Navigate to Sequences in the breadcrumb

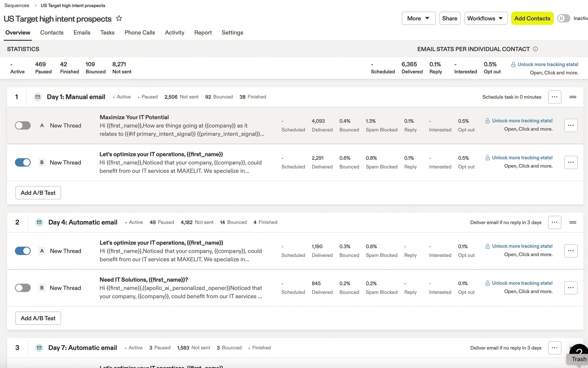coord(17,5)
